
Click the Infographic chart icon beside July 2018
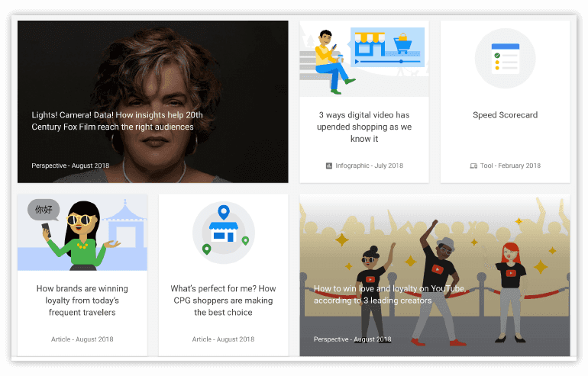[329, 166]
